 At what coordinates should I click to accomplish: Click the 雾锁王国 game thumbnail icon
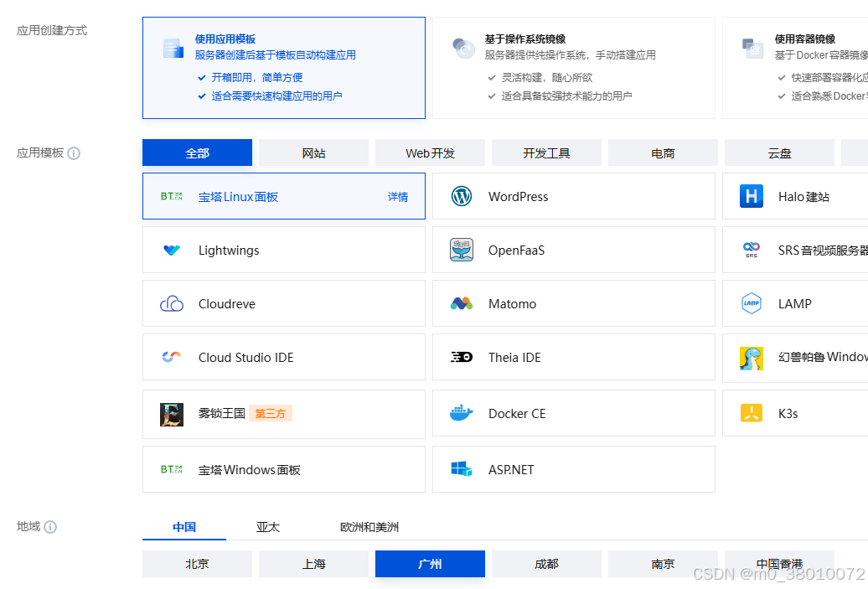pos(172,415)
